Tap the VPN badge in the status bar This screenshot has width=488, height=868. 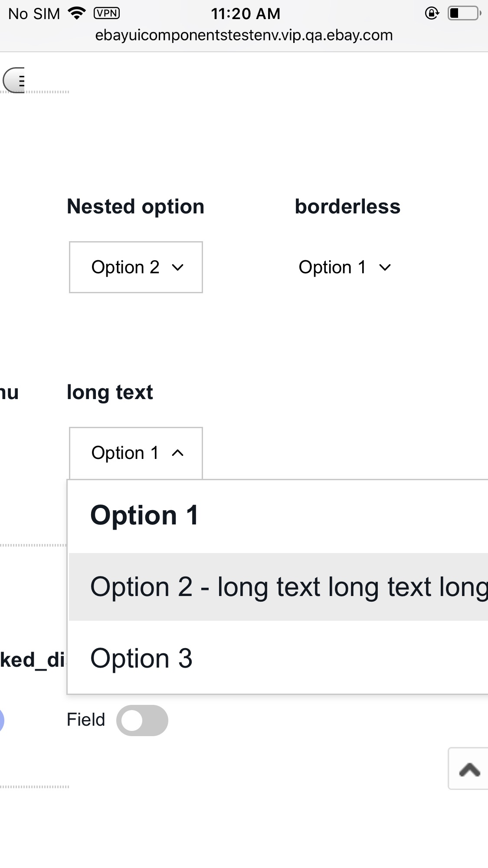click(107, 13)
